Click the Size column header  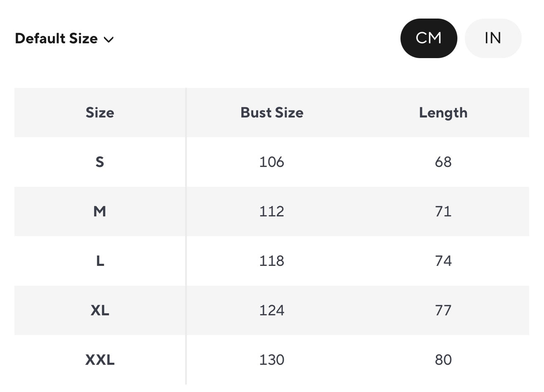point(100,113)
